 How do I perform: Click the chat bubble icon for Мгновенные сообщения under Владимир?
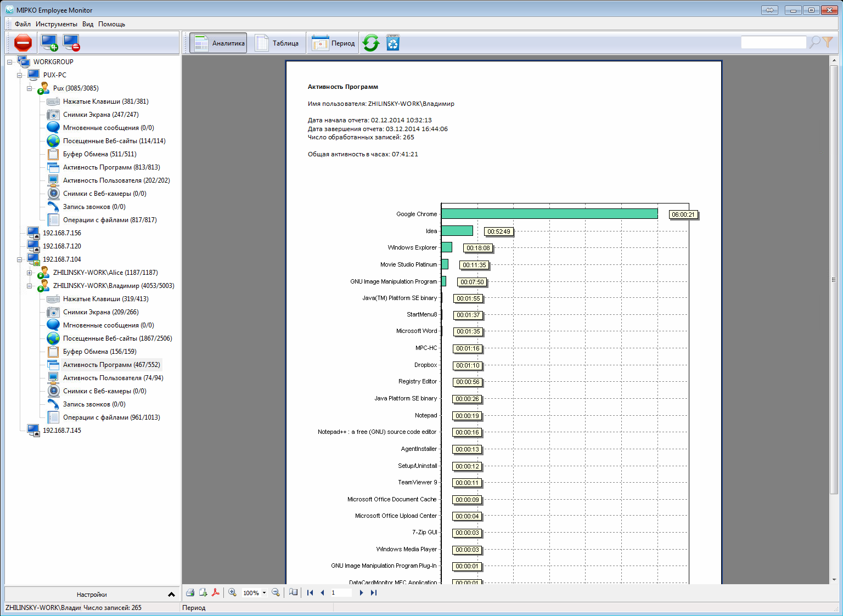tap(53, 325)
